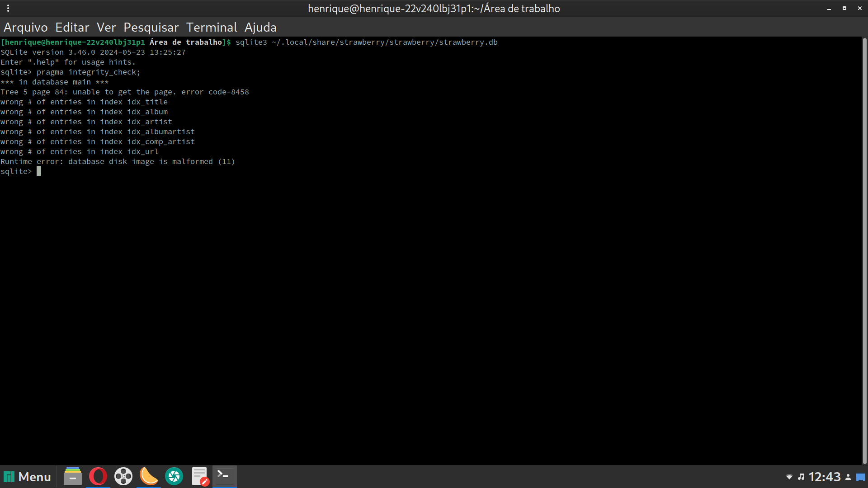Click the idx_title index line
Image resolution: width=868 pixels, height=488 pixels.
(x=84, y=102)
